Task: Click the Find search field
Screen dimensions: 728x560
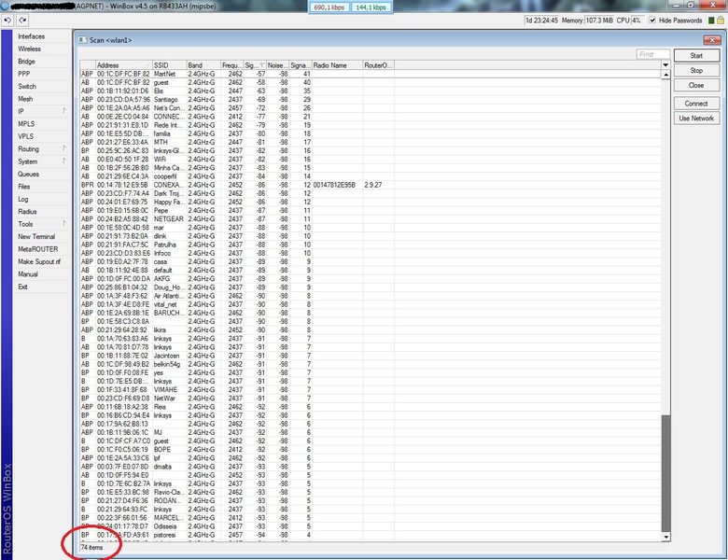Action: [x=653, y=54]
